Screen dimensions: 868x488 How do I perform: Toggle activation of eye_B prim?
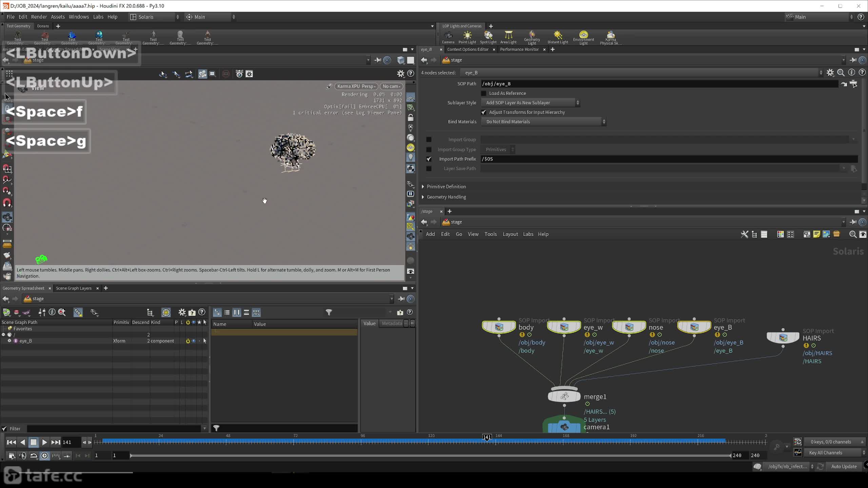click(188, 341)
